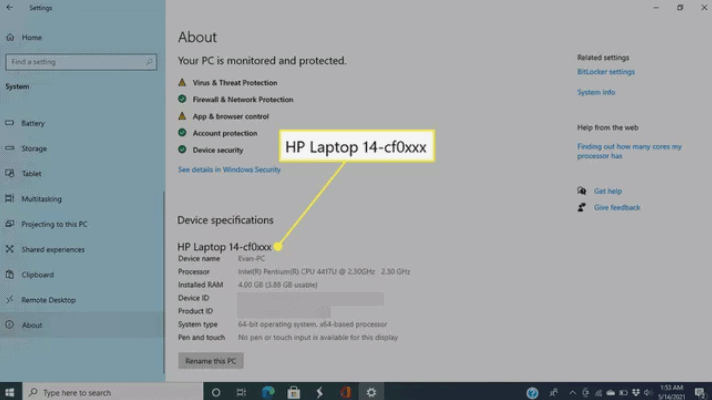Click the Tablet icon in sidebar

(10, 173)
